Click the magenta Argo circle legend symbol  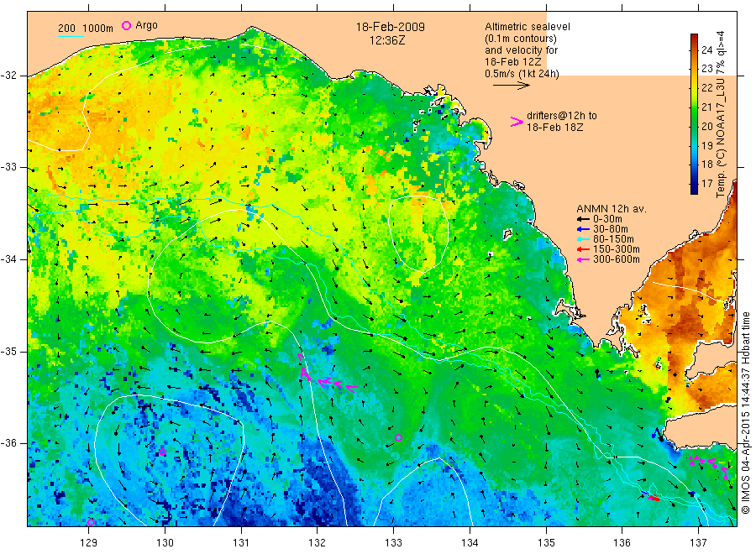[x=126, y=26]
